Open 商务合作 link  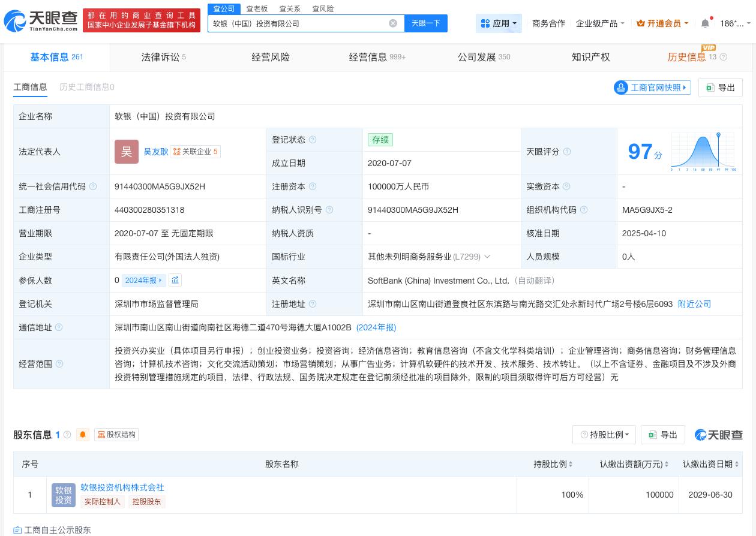pyautogui.click(x=548, y=23)
